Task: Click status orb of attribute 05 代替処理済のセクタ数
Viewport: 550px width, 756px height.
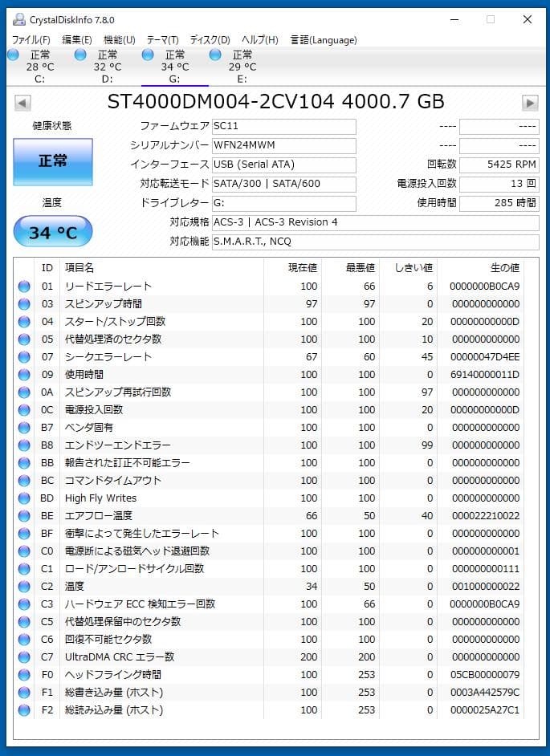Action: 24,339
